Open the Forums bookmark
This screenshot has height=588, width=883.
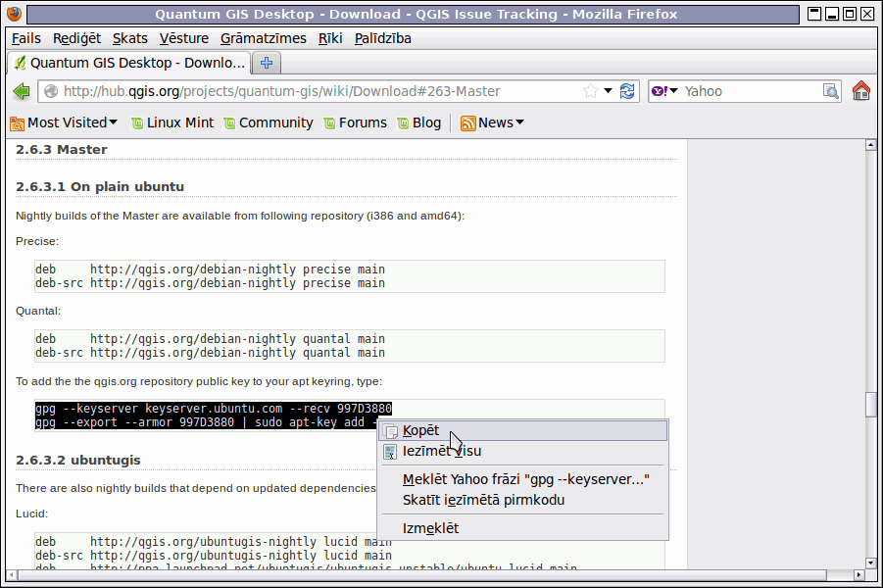356,122
